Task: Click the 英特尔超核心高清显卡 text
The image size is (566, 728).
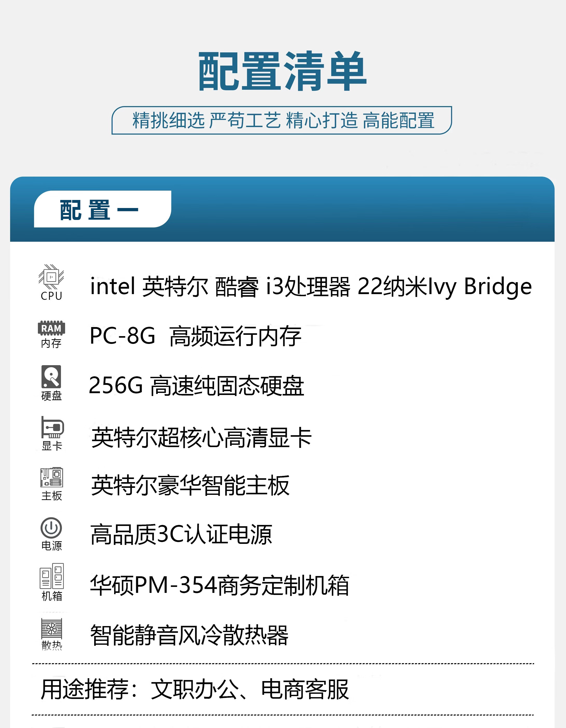Action: point(201,437)
